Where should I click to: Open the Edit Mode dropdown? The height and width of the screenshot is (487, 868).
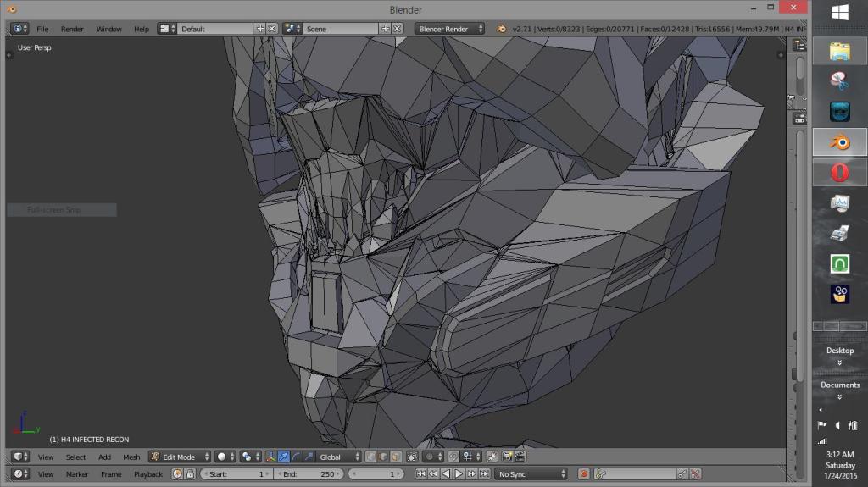tap(179, 457)
